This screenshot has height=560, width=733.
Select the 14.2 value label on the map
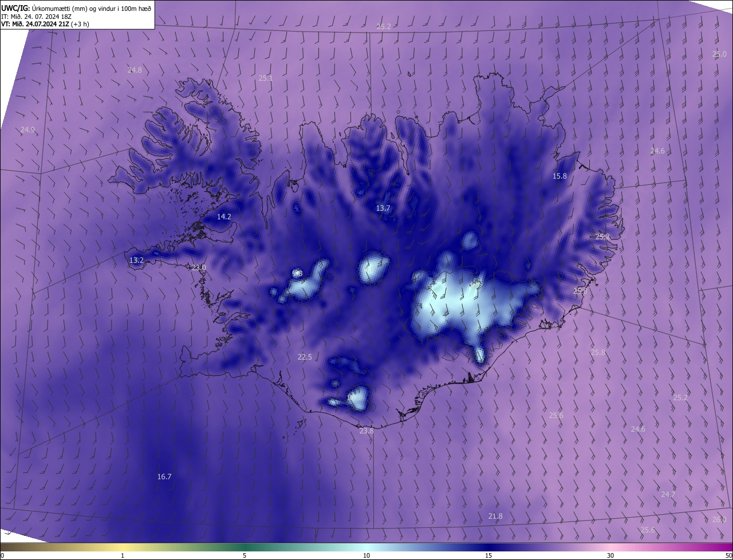pos(224,217)
